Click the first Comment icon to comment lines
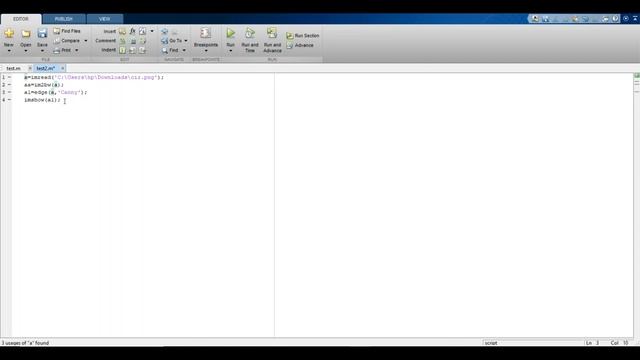 click(x=122, y=41)
